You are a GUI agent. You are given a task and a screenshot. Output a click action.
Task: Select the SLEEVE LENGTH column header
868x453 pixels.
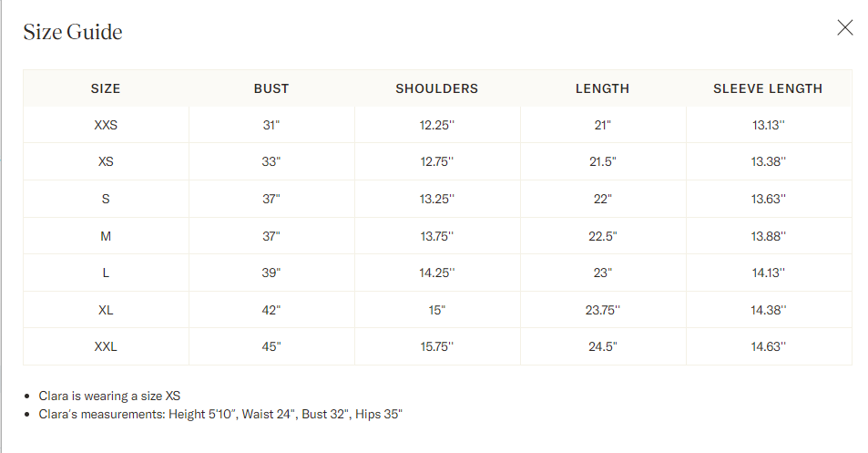click(x=768, y=88)
